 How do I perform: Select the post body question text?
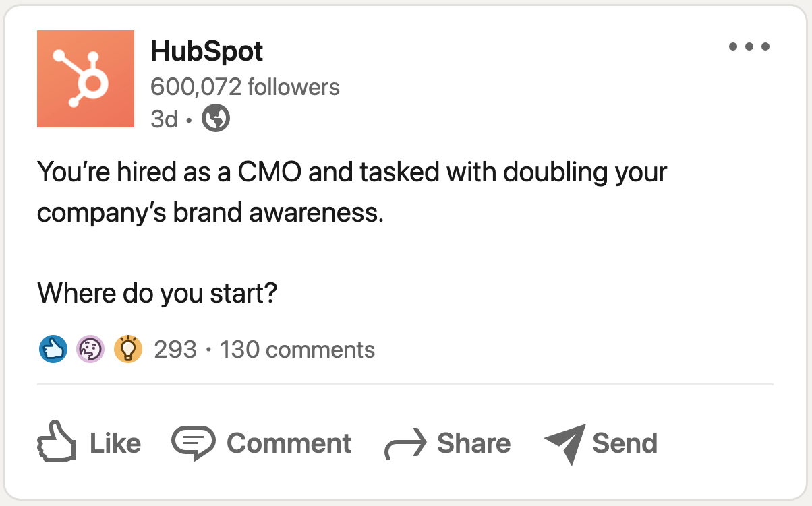[156, 293]
